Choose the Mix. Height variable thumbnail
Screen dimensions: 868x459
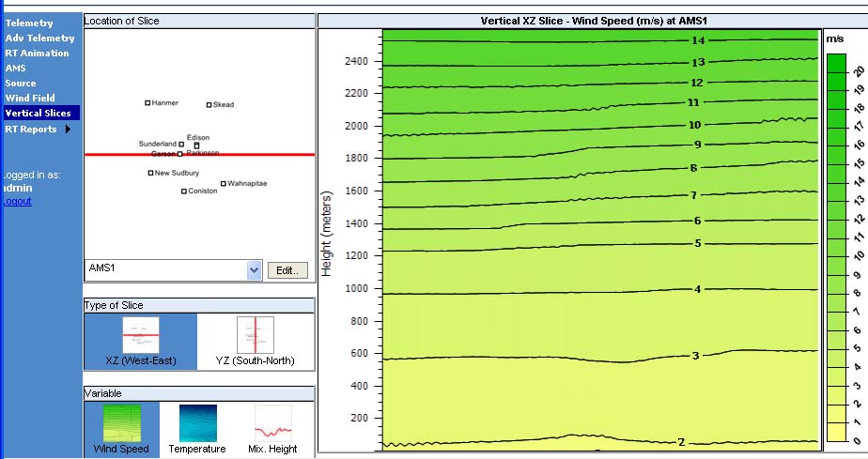(272, 422)
